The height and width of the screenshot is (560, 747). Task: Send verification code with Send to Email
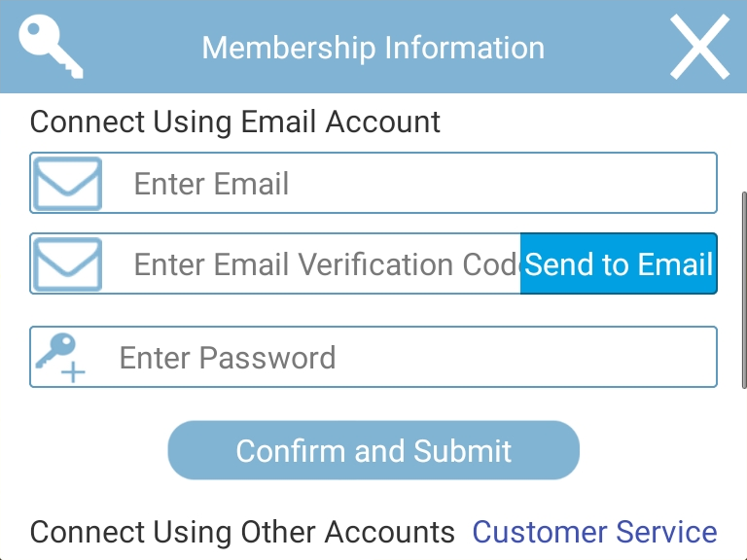[619, 263]
